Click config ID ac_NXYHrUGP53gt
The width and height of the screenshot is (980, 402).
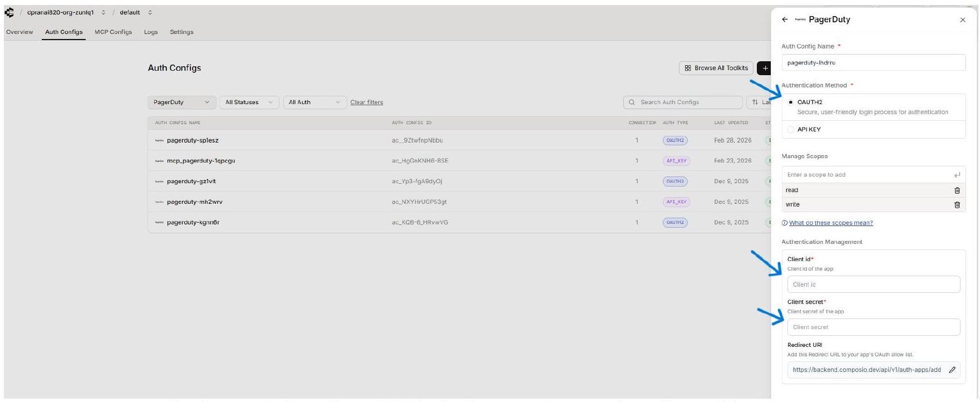[x=420, y=202]
